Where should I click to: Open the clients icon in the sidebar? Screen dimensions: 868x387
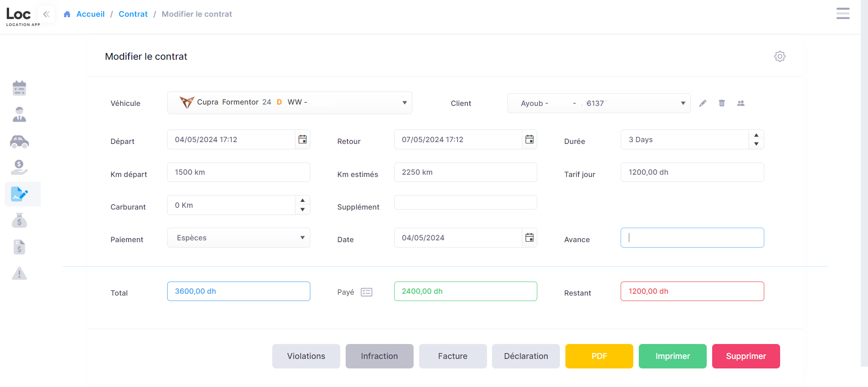point(19,115)
